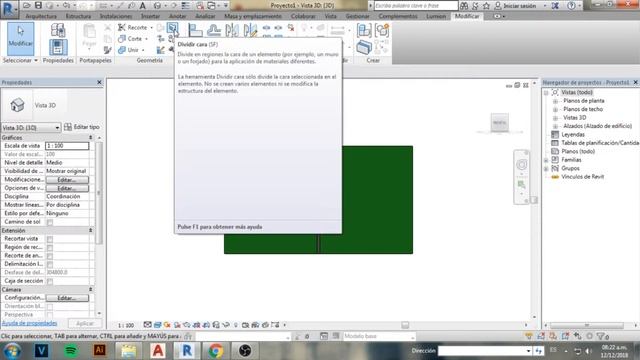640x360 pixels.
Task: Open Spotify from the taskbar
Action: 71,351
